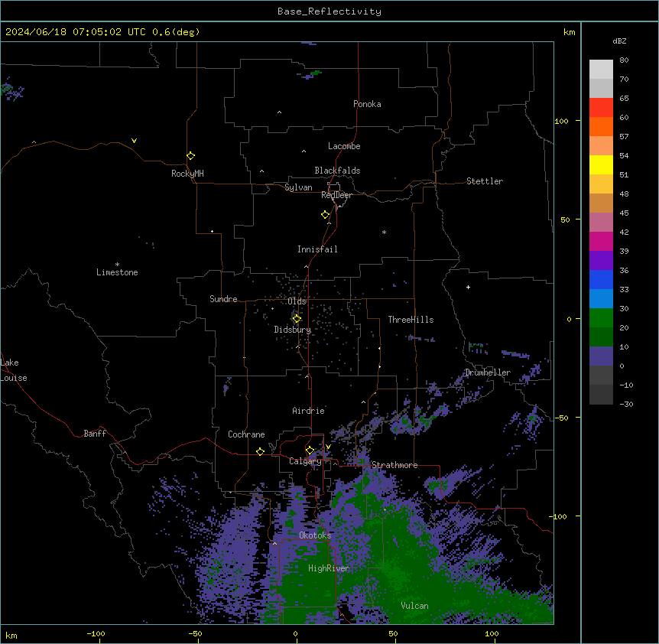Click the yellow diamond marker above Calgary
Viewport: 659px width, 644px height.
[310, 450]
